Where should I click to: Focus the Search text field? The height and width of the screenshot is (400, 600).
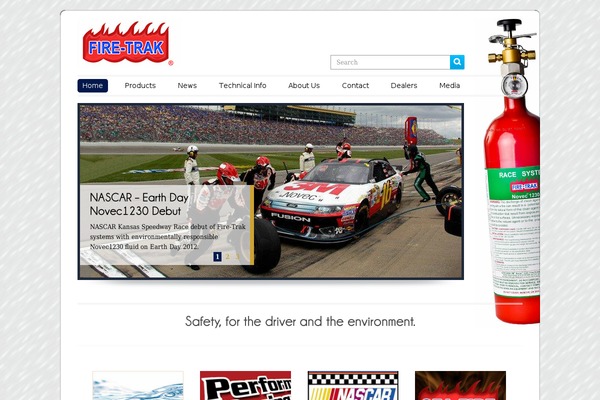(390, 62)
